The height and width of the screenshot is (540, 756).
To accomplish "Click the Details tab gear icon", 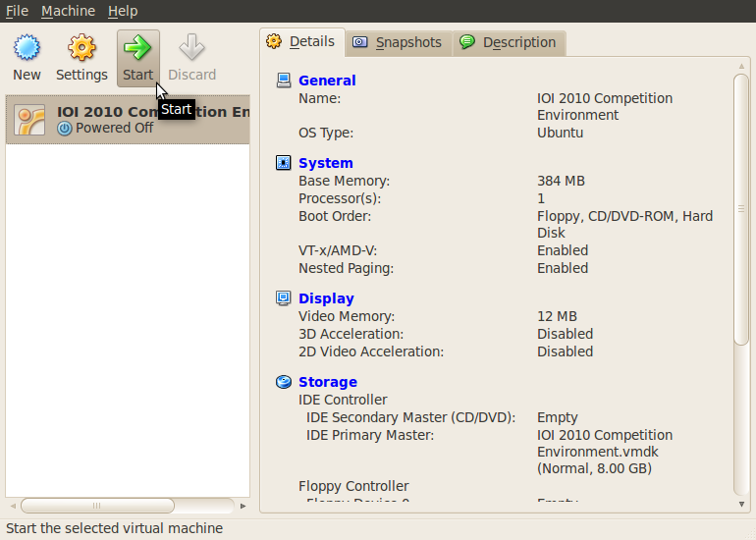I will click(x=274, y=41).
